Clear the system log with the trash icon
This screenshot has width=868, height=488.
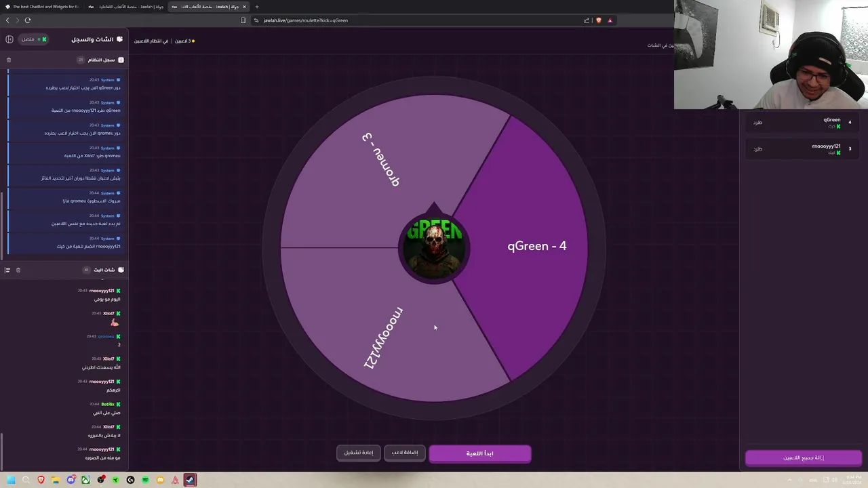point(9,60)
